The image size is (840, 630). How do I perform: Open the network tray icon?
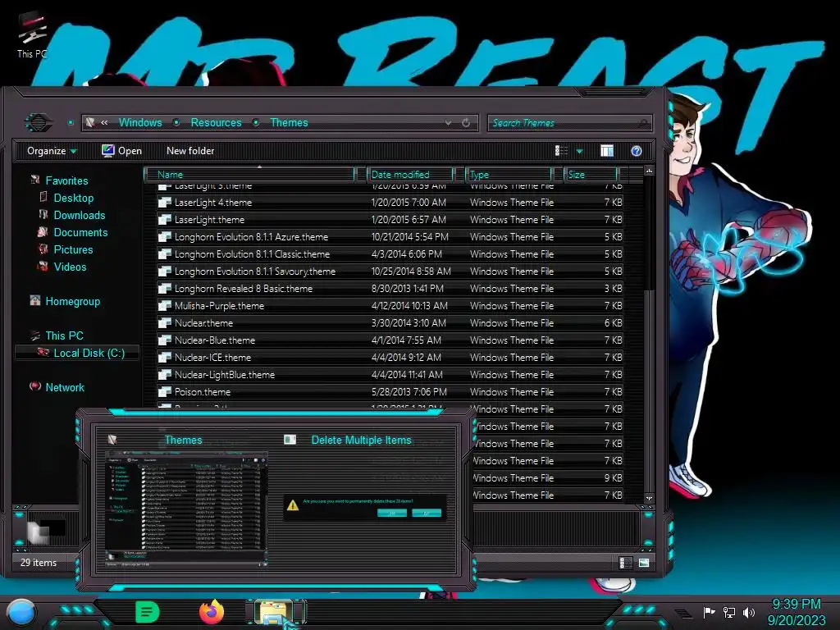pos(729,612)
